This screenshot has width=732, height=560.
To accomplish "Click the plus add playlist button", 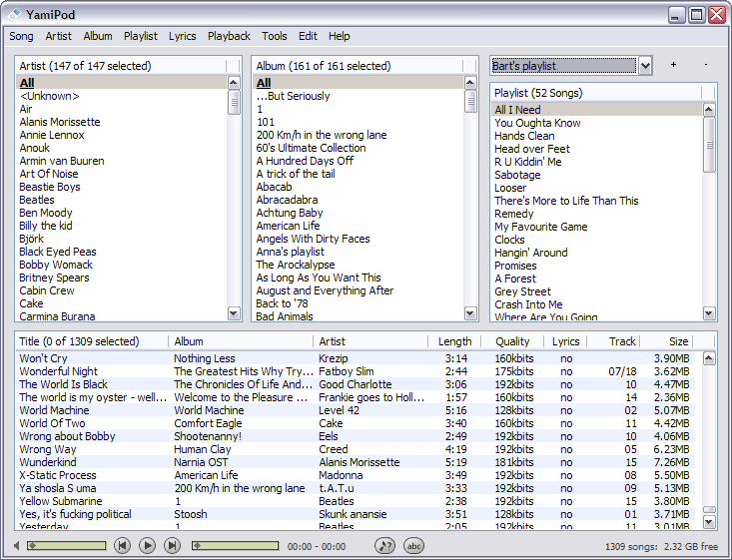I will pyautogui.click(x=673, y=65).
